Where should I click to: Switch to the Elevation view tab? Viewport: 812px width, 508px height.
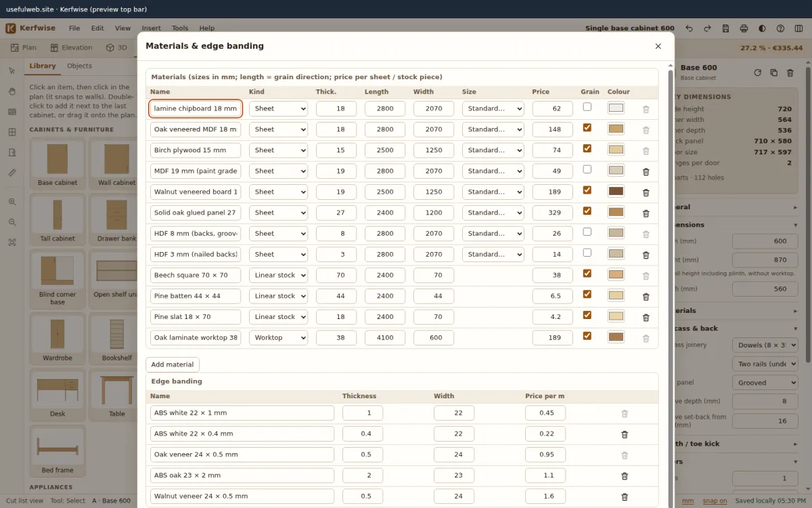(x=70, y=47)
